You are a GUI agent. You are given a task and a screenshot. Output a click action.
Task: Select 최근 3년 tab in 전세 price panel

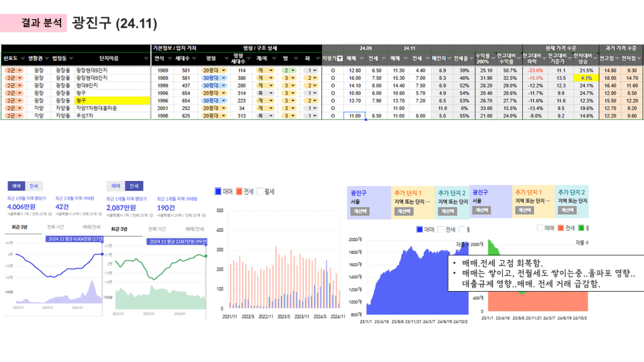click(119, 229)
